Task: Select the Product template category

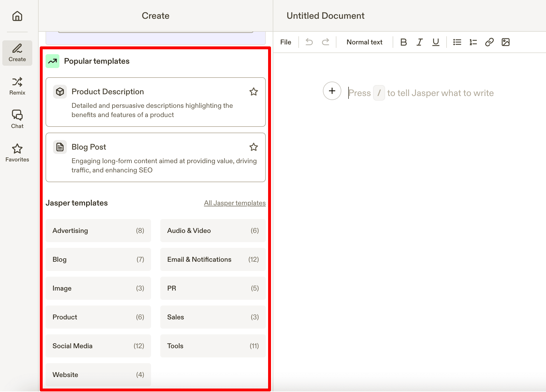Action: 98,317
